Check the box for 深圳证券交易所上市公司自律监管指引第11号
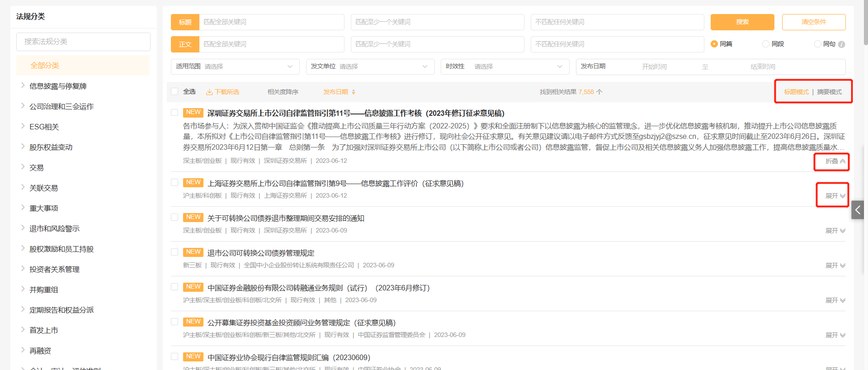The image size is (868, 370). pyautogui.click(x=175, y=112)
